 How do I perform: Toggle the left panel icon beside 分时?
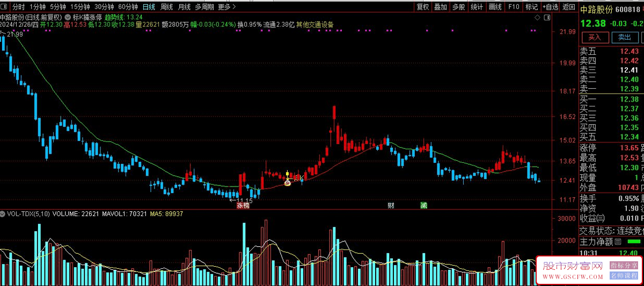[x=5, y=7]
